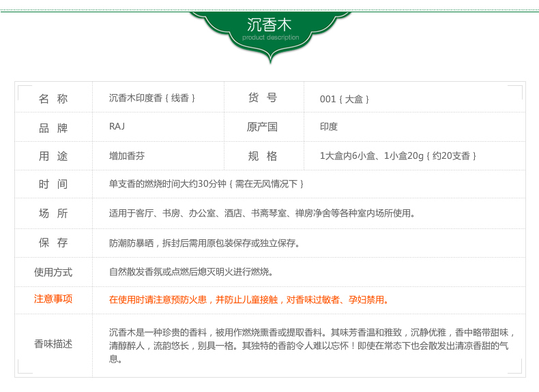Click the orange warning text starting 在使用时请注意预防火患
The width and height of the screenshot is (539, 392).
click(x=249, y=300)
